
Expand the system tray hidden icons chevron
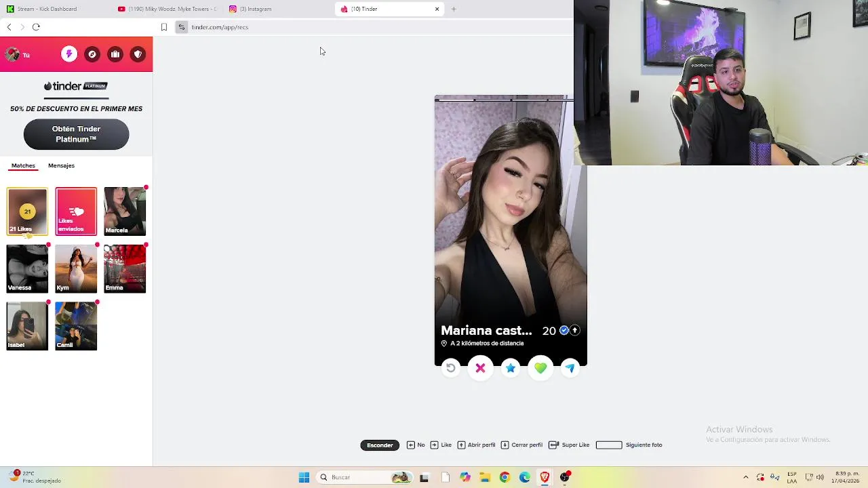[x=746, y=477]
